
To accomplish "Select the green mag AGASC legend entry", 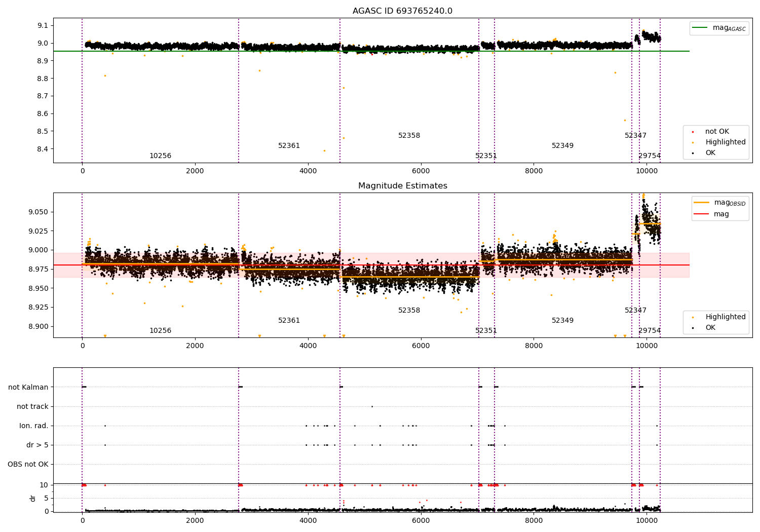I will tap(719, 28).
